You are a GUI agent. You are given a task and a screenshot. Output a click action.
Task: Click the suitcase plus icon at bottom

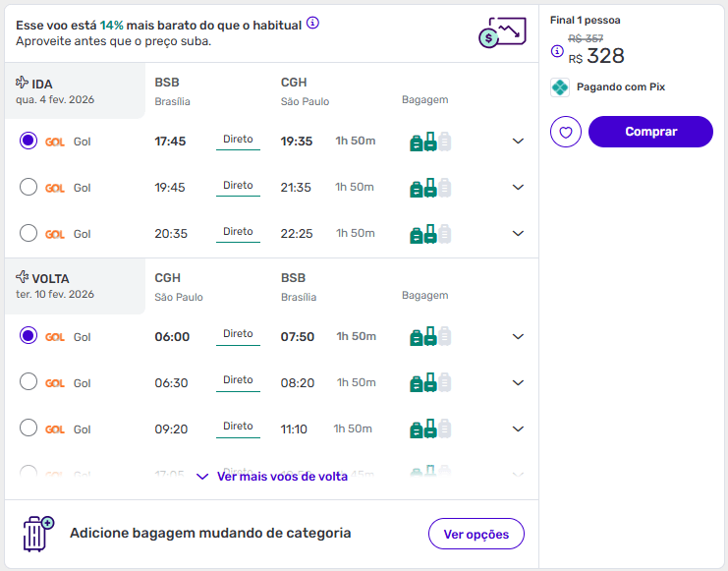(38, 533)
